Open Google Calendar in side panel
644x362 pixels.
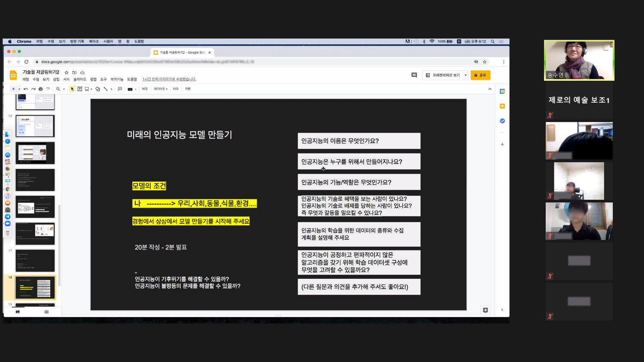(502, 91)
